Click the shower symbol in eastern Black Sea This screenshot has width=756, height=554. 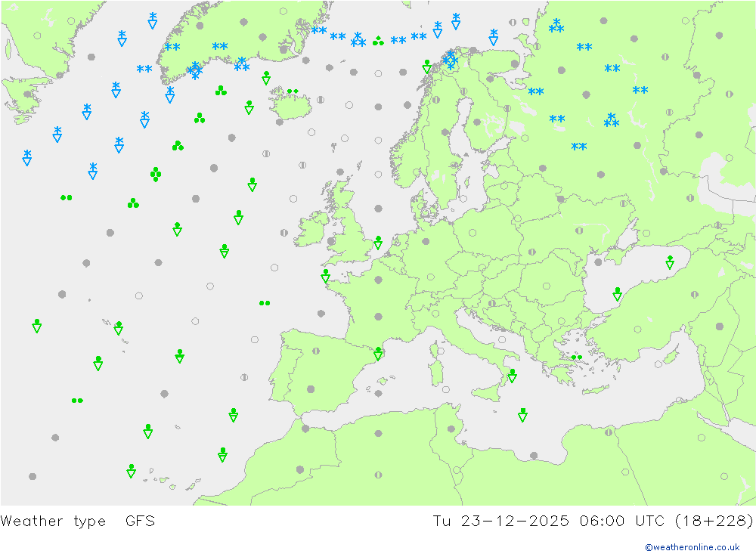pos(670,262)
